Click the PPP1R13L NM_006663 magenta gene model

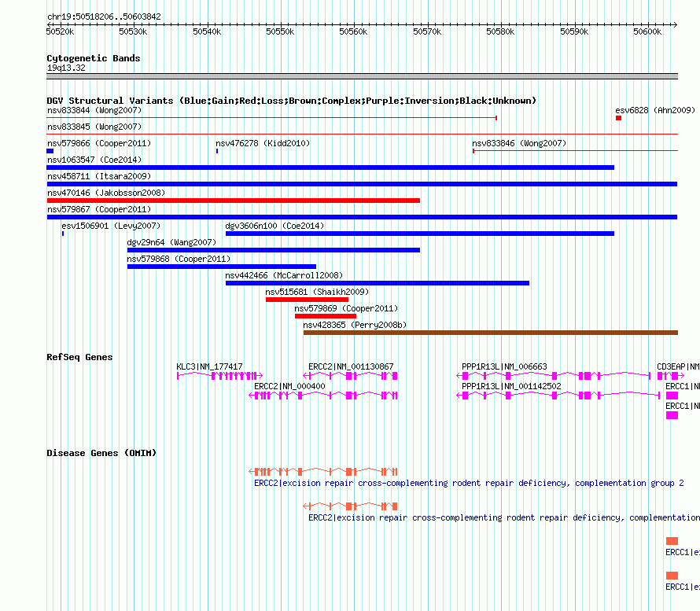[x=554, y=376]
